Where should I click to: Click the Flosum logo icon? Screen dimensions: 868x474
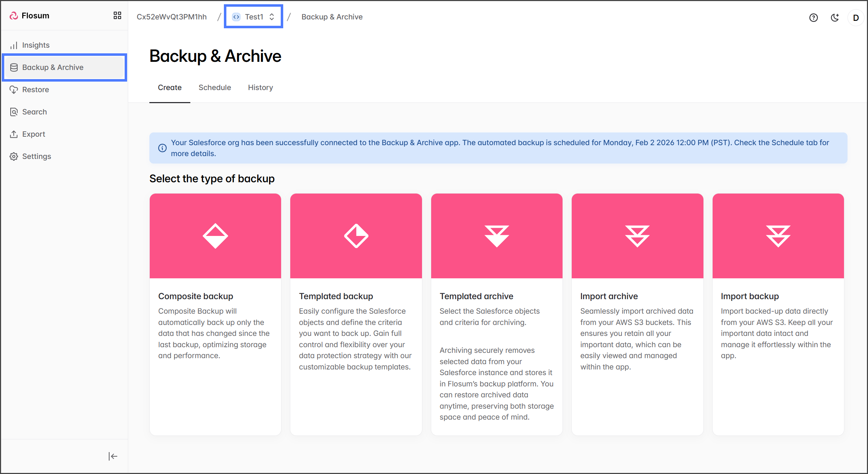pos(14,16)
